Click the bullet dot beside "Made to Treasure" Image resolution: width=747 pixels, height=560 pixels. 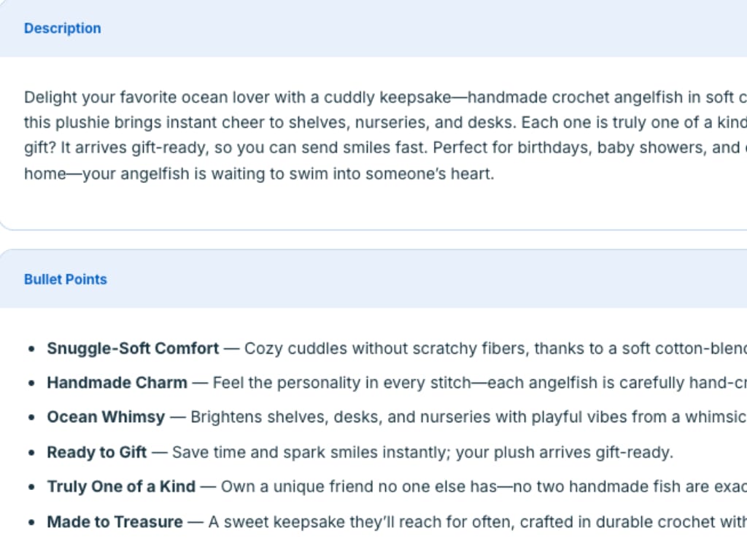(x=31, y=522)
